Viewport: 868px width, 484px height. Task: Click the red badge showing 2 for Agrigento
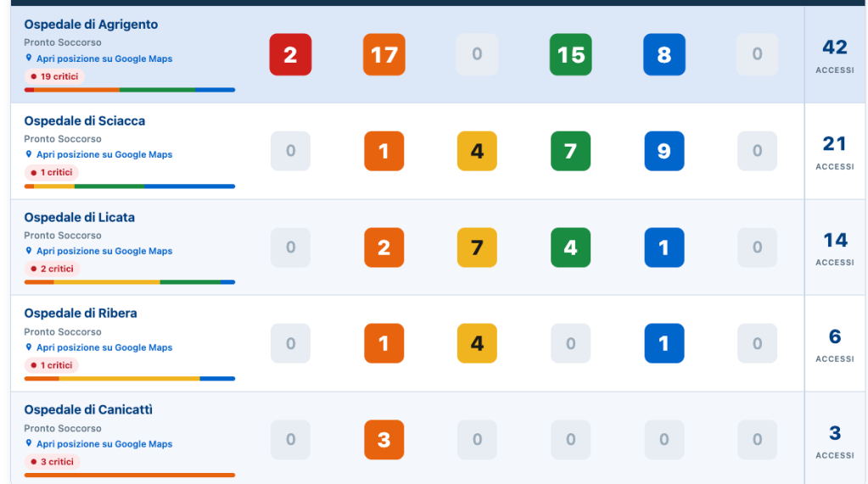pos(290,54)
